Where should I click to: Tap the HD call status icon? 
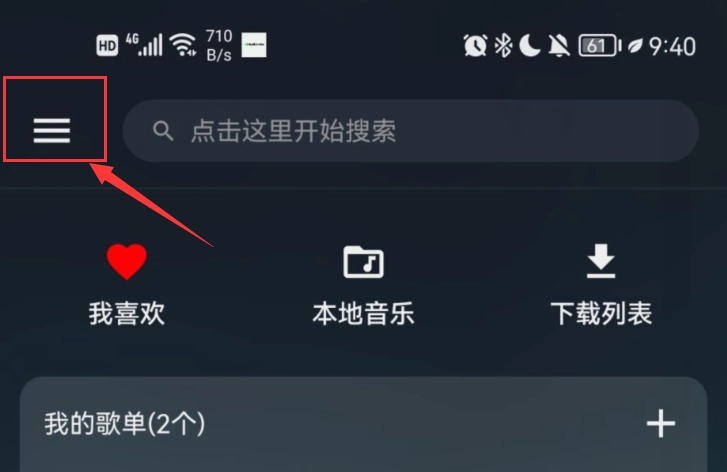107,45
